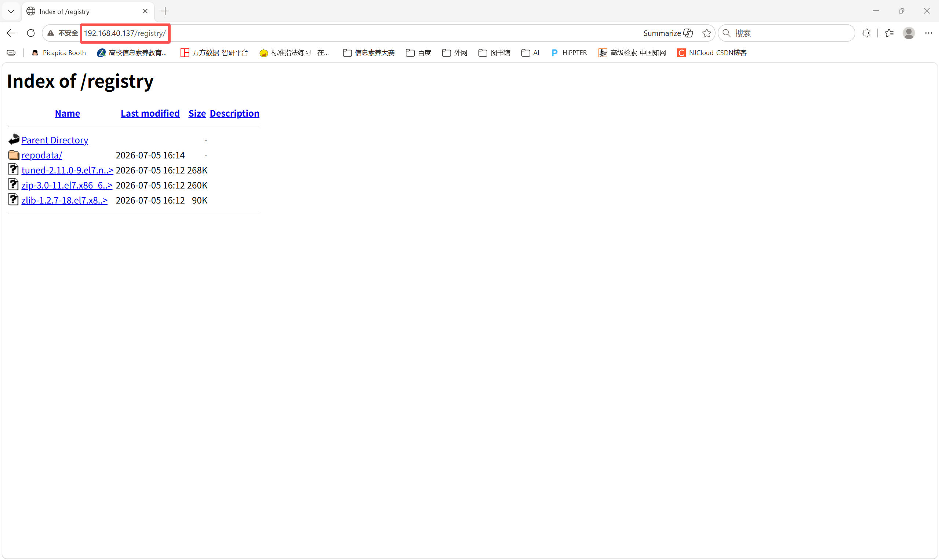Viewport: 939px width, 560px height.
Task: Open the browser Settings and more menu
Action: pos(928,33)
